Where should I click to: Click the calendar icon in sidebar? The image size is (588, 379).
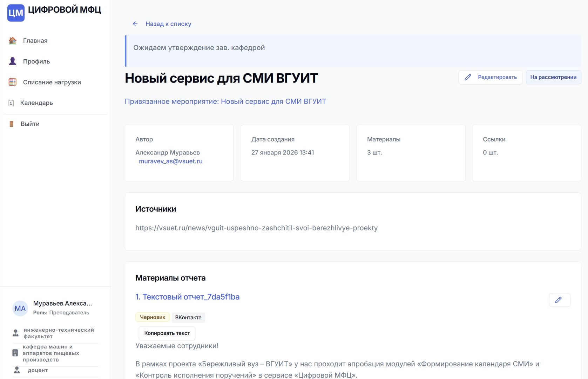pos(11,103)
